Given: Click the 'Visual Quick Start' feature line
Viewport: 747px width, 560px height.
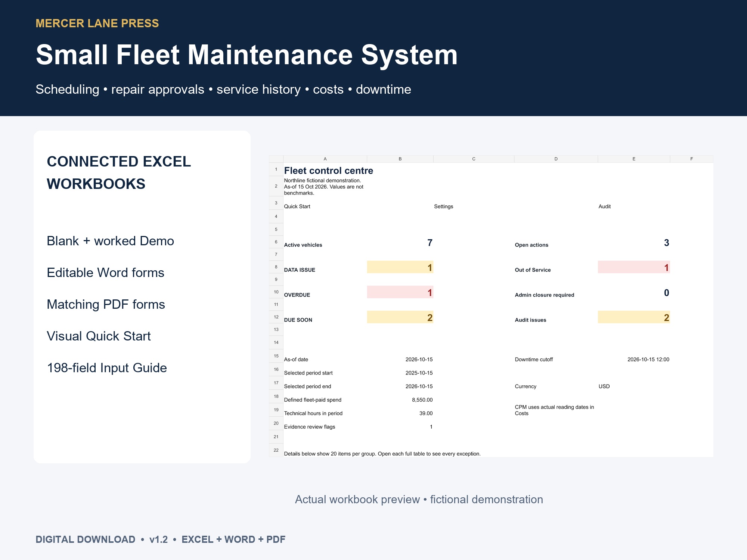Looking at the screenshot, I should click(99, 336).
